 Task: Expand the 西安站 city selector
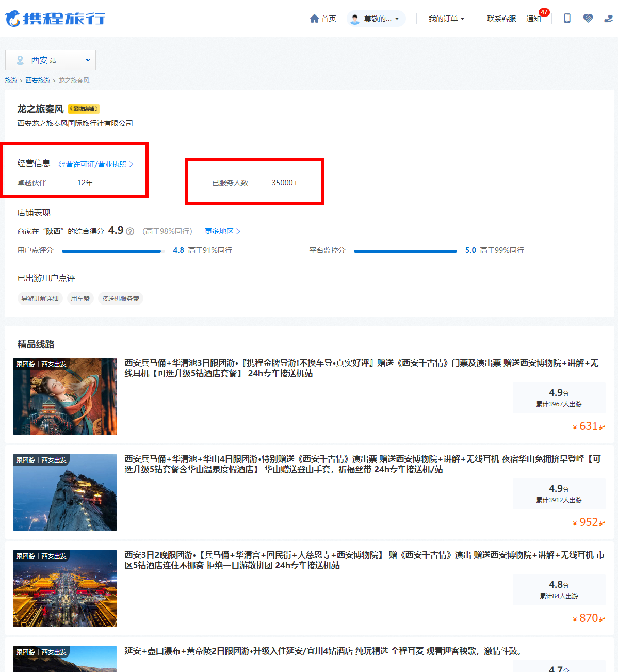(x=51, y=60)
